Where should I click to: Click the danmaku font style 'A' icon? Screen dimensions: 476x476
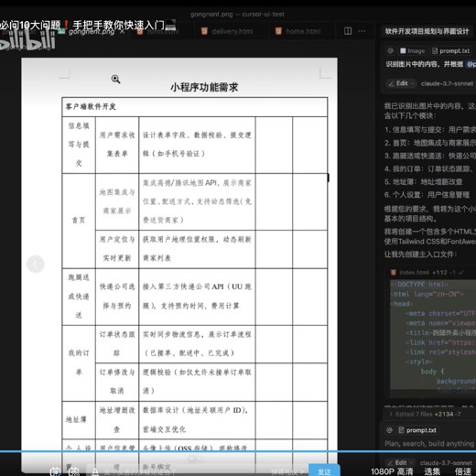pos(95,471)
